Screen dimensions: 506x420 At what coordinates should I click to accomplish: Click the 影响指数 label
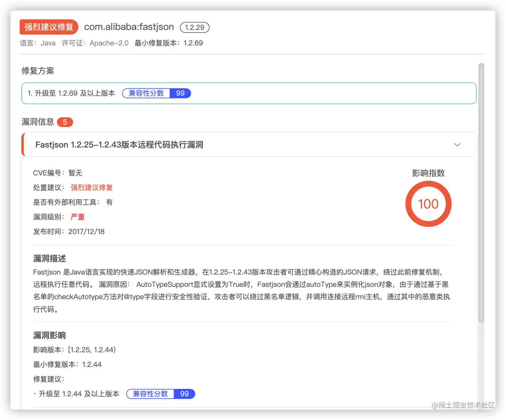(x=429, y=173)
